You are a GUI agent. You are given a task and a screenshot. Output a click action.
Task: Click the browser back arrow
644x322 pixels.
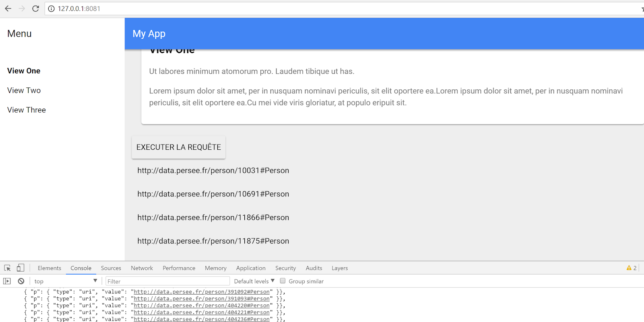coord(8,8)
